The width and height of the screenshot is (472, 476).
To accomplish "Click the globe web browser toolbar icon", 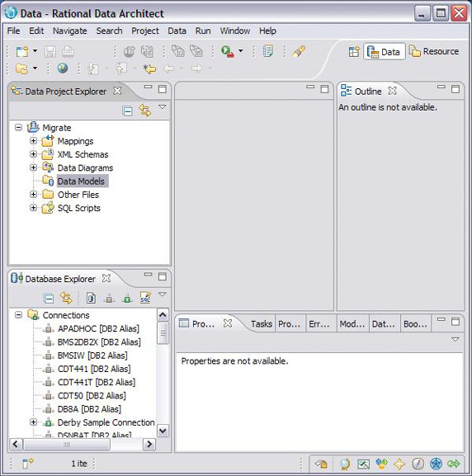I will [x=63, y=68].
